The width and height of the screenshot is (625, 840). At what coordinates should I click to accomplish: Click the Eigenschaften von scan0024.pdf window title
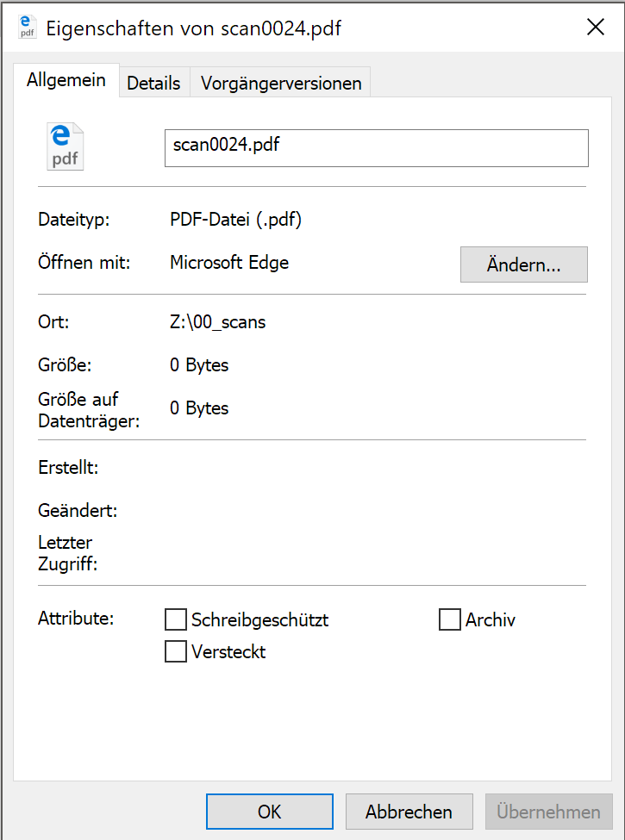[193, 28]
